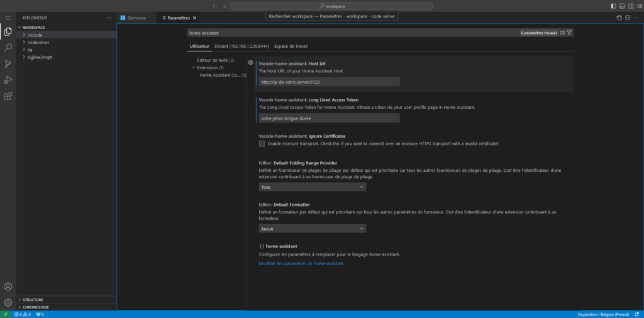Open the Extensions view

(x=8, y=96)
